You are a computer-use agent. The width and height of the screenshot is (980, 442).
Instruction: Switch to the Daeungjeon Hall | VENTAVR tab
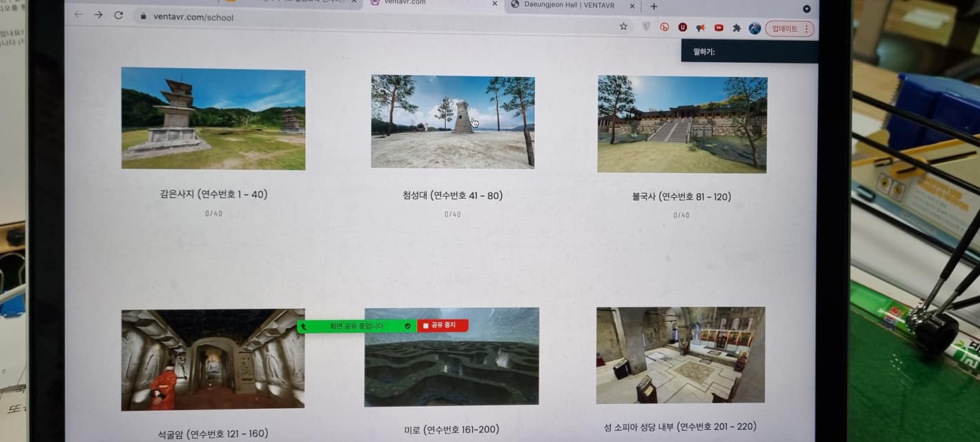(x=569, y=5)
